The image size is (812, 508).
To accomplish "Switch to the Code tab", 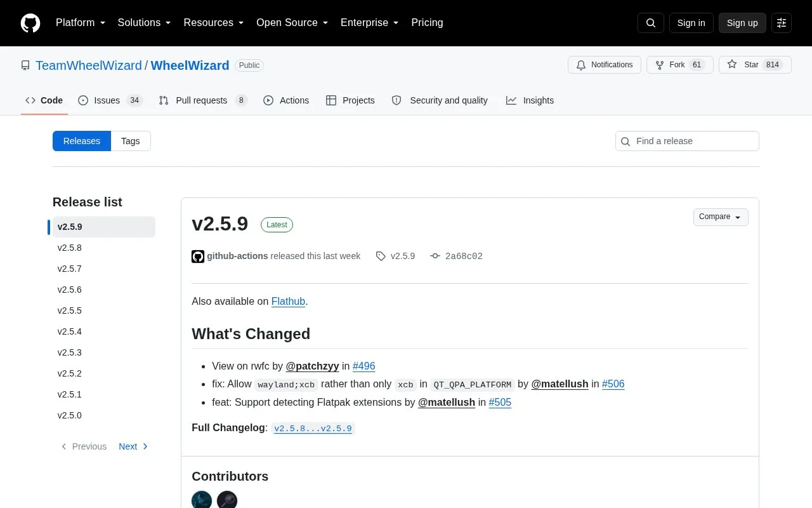I will (x=44, y=100).
